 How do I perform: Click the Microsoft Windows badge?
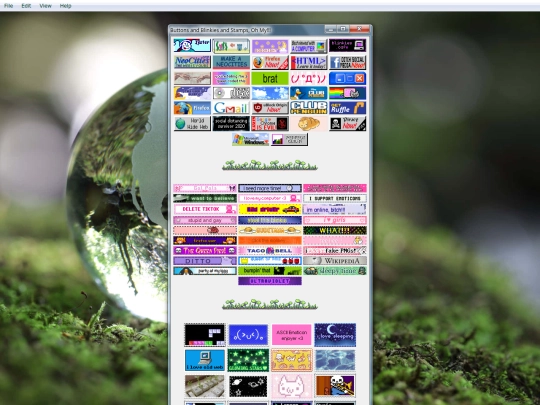click(x=250, y=139)
